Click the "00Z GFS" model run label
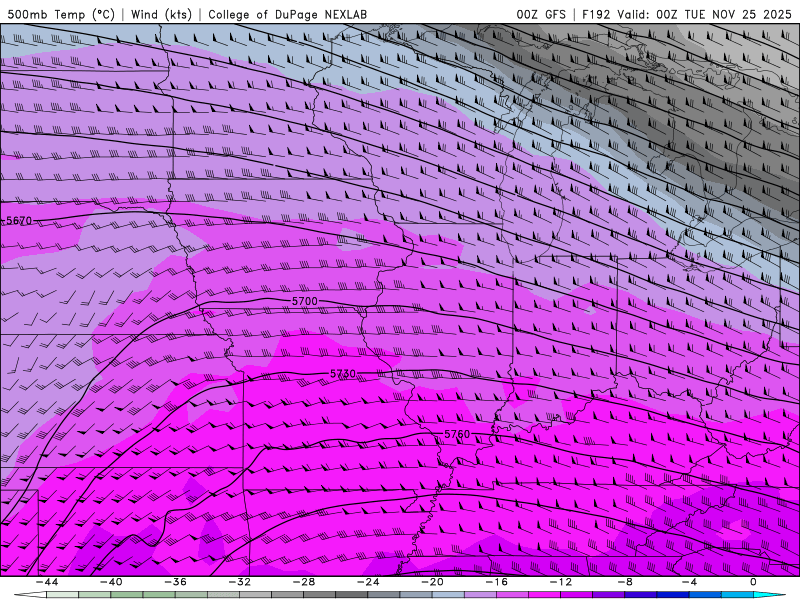The image size is (800, 600). pyautogui.click(x=541, y=14)
